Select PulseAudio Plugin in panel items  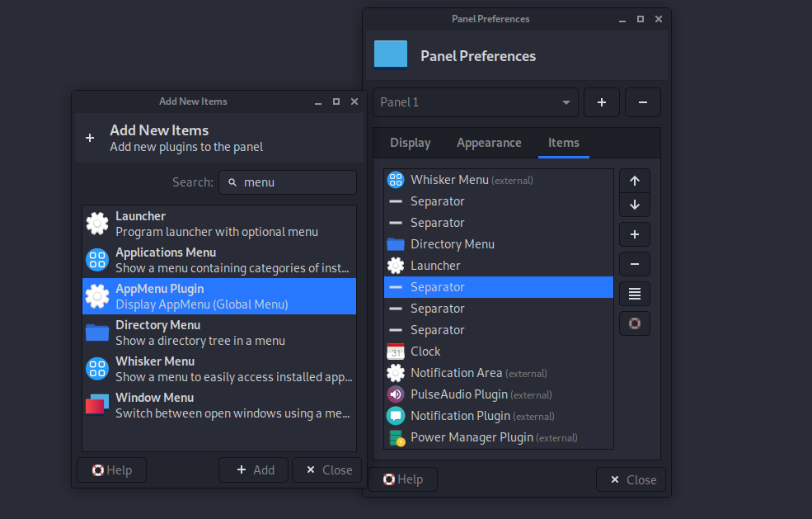tap(459, 394)
